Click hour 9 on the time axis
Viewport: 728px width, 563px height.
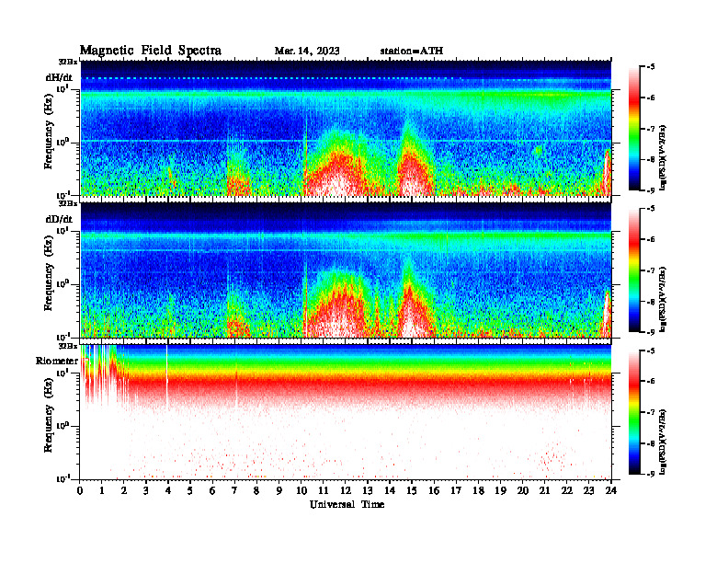coord(279,491)
